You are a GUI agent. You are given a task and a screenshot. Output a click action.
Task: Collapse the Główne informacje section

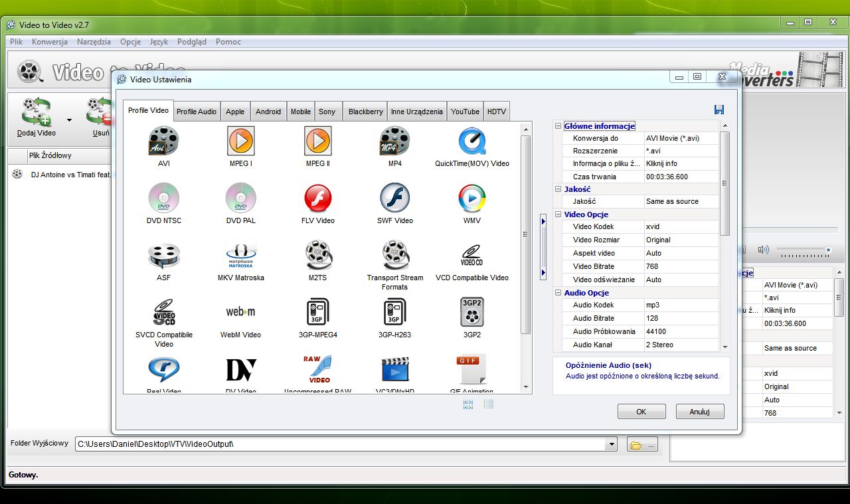(x=558, y=126)
